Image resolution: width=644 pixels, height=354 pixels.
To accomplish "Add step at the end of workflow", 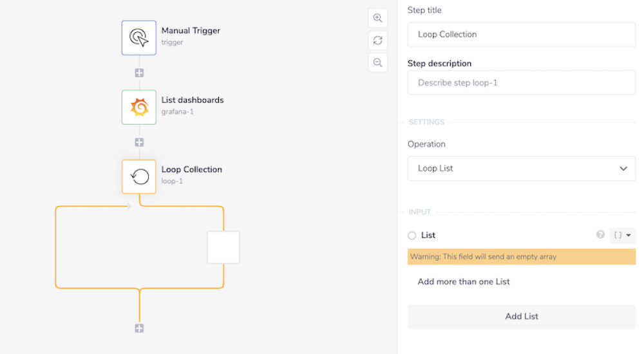I will [x=139, y=328].
